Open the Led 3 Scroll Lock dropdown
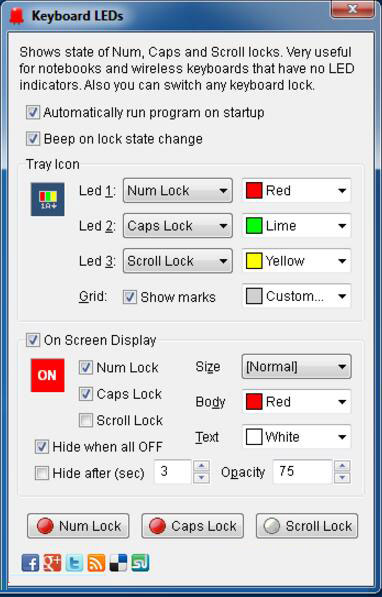 coord(178,261)
